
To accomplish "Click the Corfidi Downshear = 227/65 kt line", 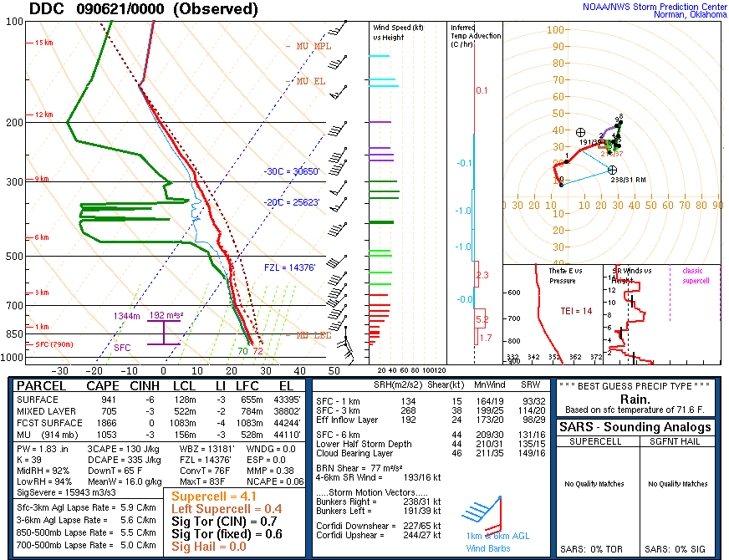I will (378, 526).
